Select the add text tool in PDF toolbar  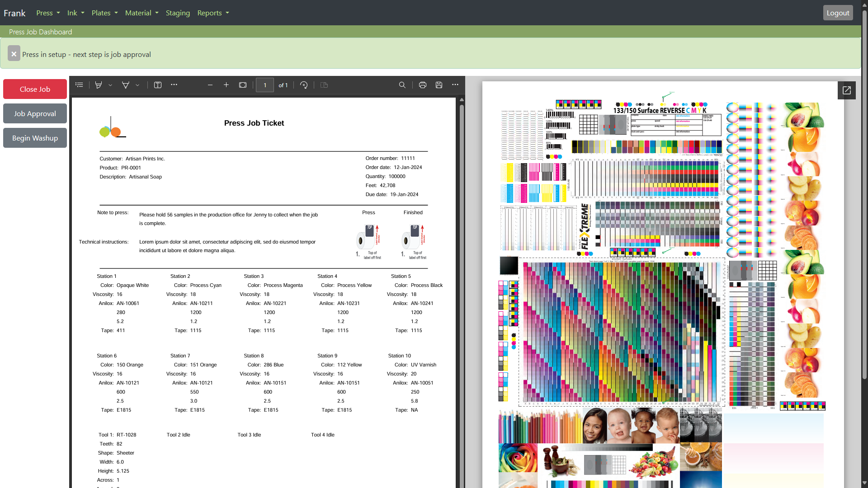158,85
